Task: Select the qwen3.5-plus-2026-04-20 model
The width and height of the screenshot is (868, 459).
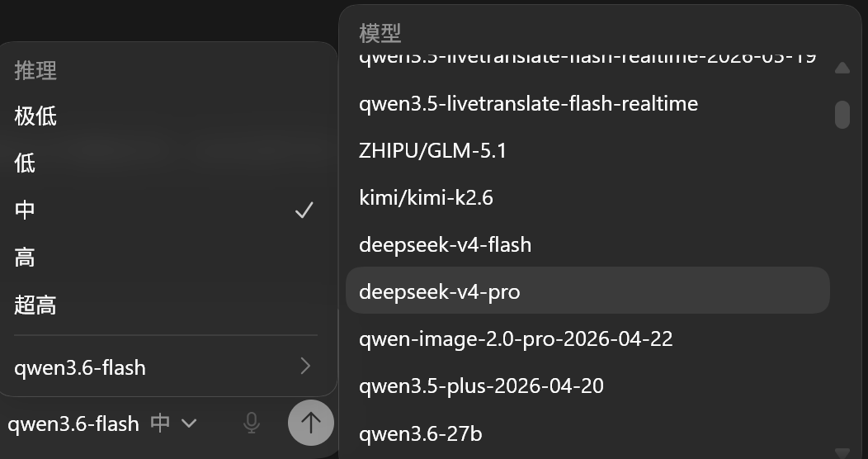Action: click(x=587, y=385)
